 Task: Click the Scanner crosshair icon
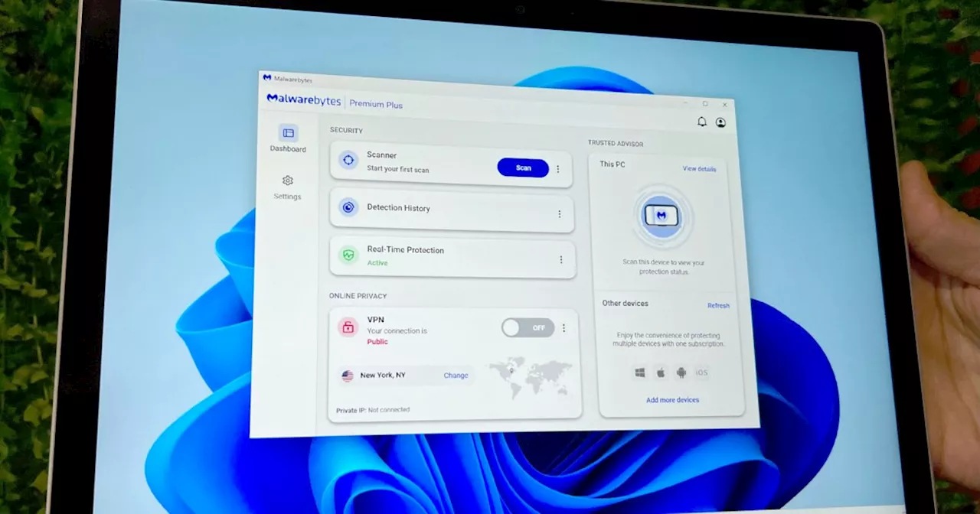coord(348,160)
